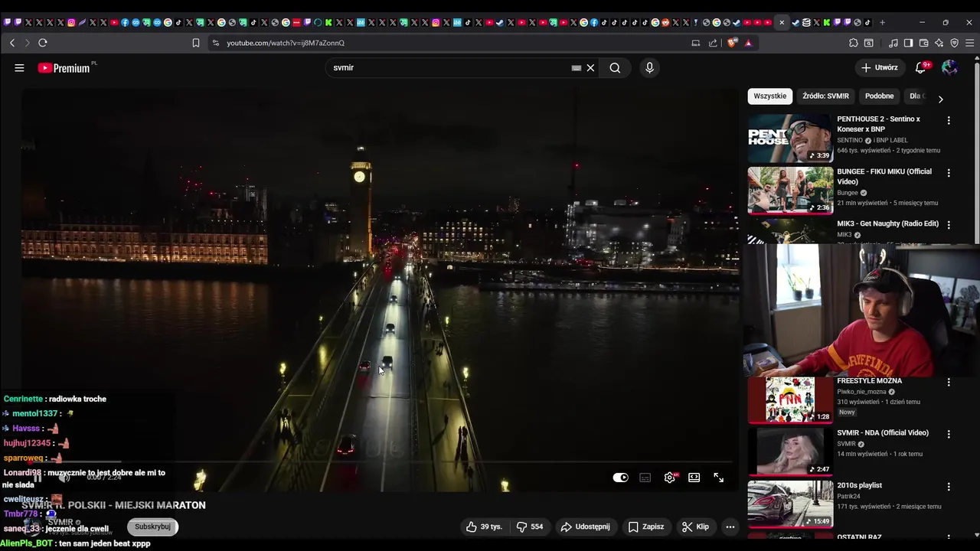
Task: Open the BUNGEE - FIKU MIKU thumbnail
Action: [790, 191]
